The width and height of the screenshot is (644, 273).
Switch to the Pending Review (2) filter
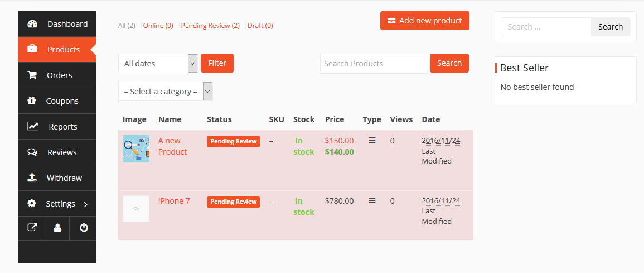pos(210,26)
